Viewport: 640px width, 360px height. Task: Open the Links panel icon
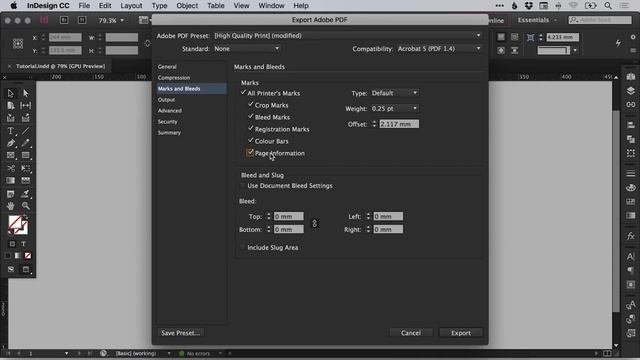(x=631, y=105)
